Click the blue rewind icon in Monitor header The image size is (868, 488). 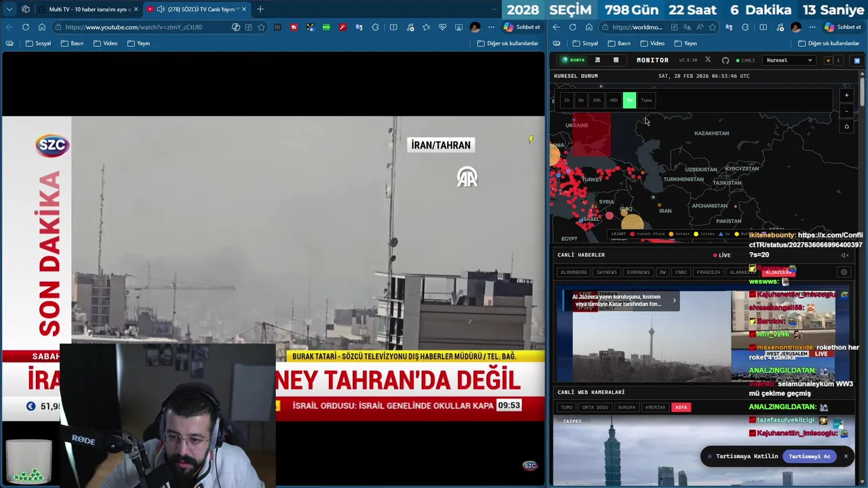point(856,60)
